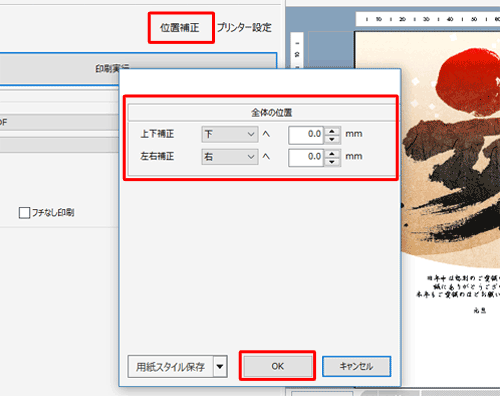Image resolution: width=500 pixels, height=396 pixels.
Task: Click the 全体の位置 header text
Action: click(272, 113)
